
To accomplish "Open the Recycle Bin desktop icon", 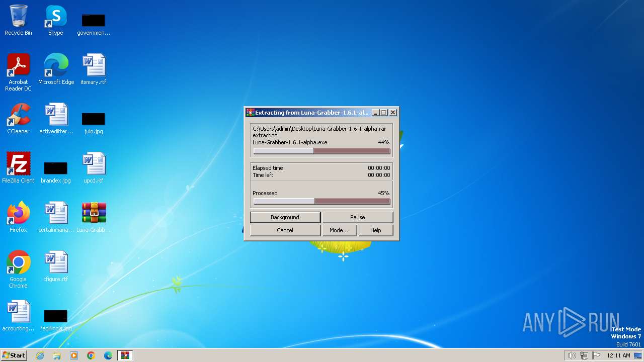I will point(18,20).
